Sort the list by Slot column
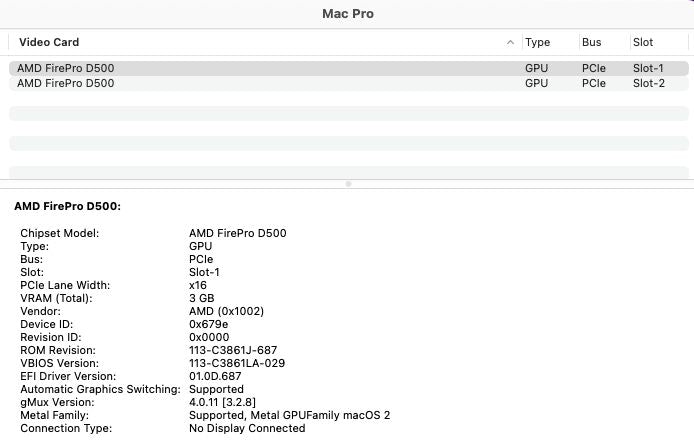The width and height of the screenshot is (694, 448). coord(643,42)
